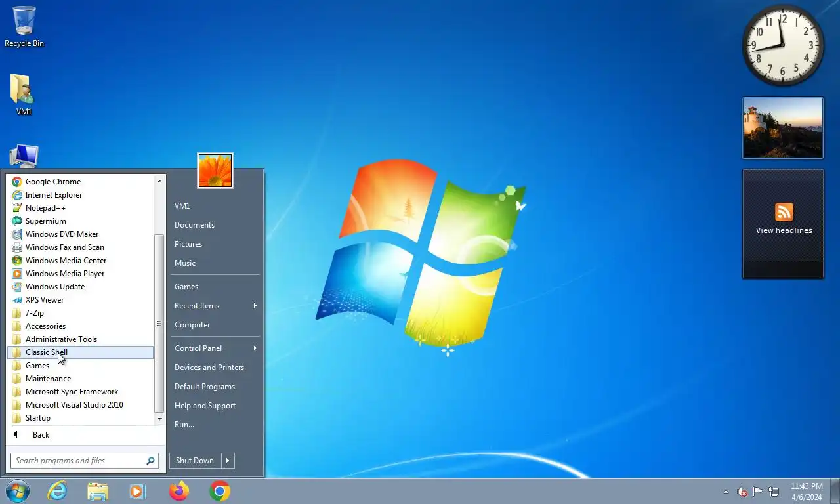Click the programs list scroll down arrow
The width and height of the screenshot is (840, 504).
159,419
